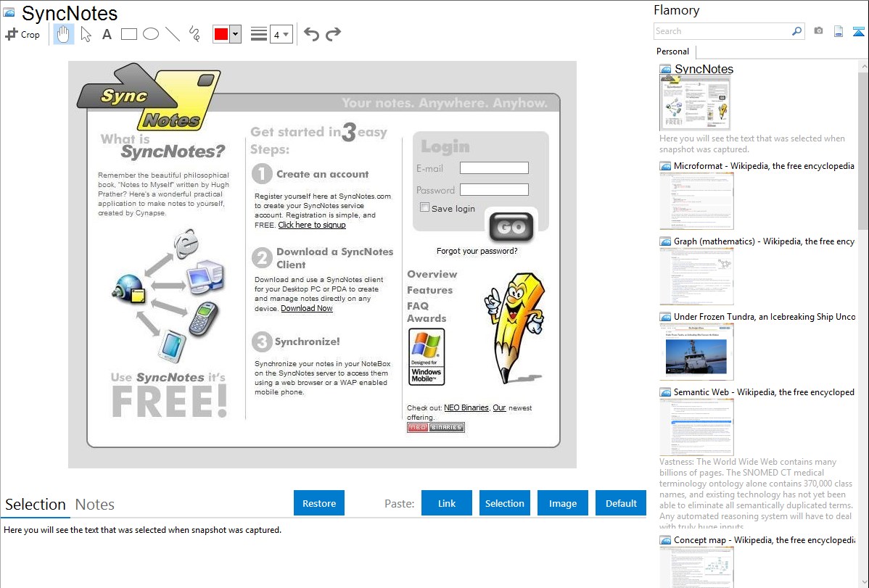
Task: Choose the straight line drawing tool
Action: [x=173, y=34]
